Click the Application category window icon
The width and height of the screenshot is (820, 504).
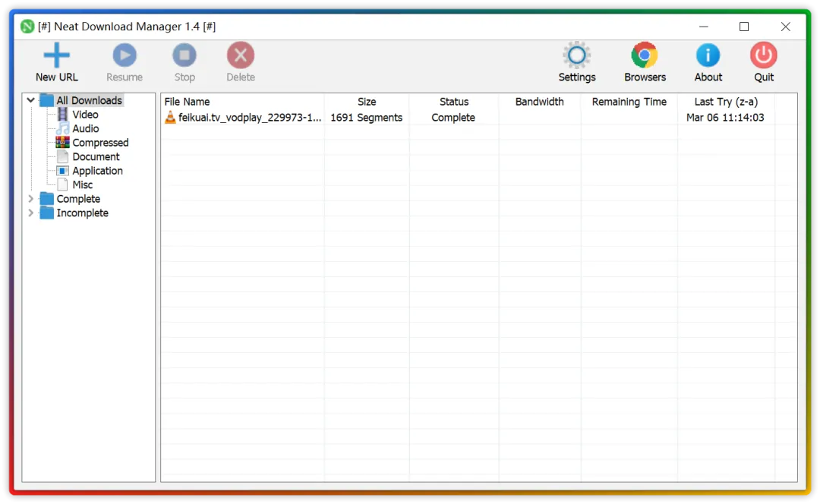[63, 171]
